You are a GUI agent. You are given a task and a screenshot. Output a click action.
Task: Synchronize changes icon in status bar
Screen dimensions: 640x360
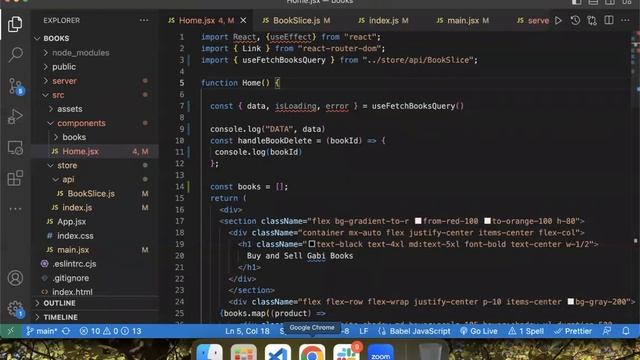pos(66,331)
